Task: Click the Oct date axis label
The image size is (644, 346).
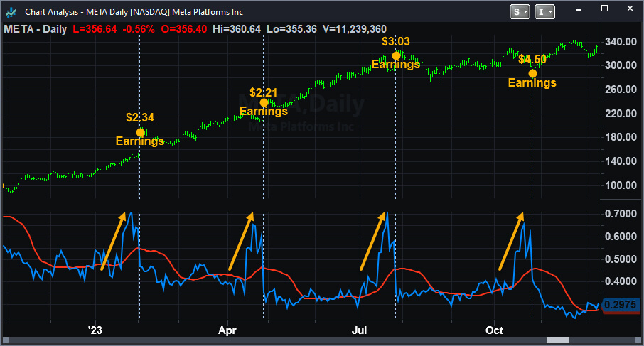Action: pyautogui.click(x=494, y=330)
